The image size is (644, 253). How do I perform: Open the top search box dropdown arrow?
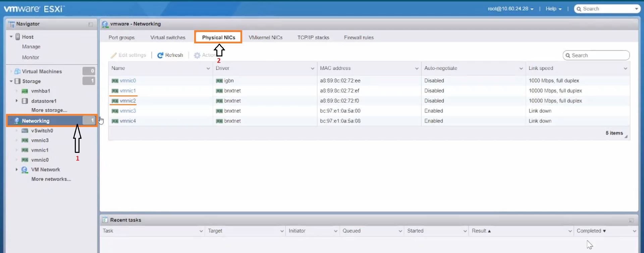pyautogui.click(x=636, y=9)
